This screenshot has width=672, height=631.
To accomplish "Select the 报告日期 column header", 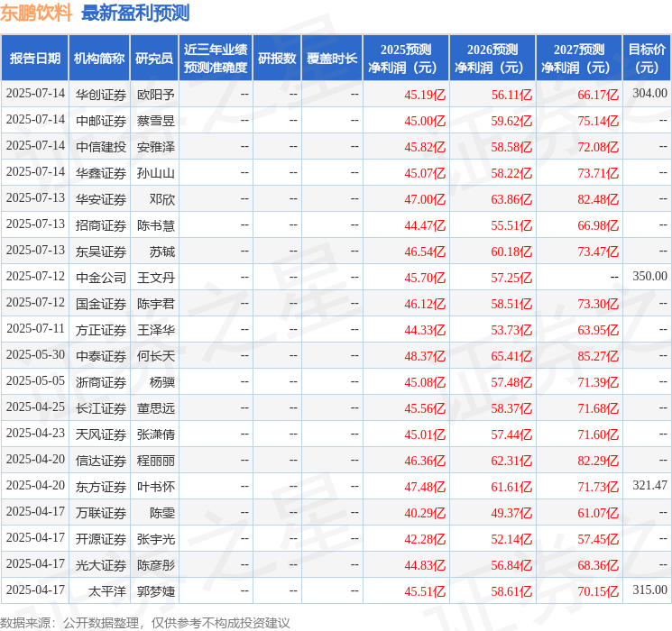I will tap(34, 59).
